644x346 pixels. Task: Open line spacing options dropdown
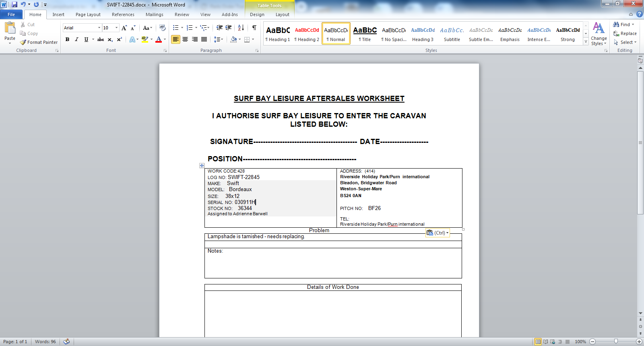pyautogui.click(x=219, y=39)
